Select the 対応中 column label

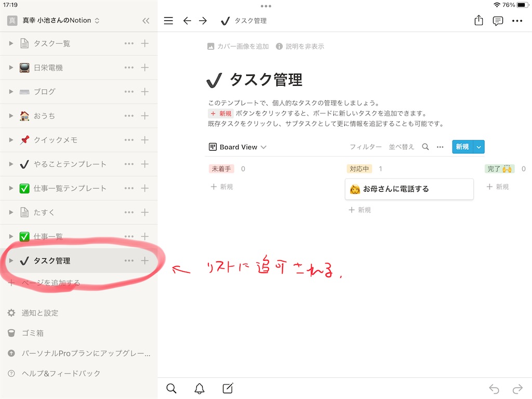pos(360,169)
